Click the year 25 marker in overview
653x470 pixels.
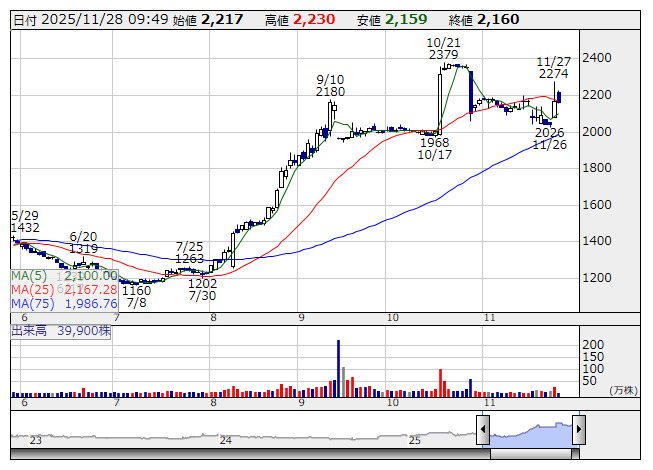click(x=415, y=440)
